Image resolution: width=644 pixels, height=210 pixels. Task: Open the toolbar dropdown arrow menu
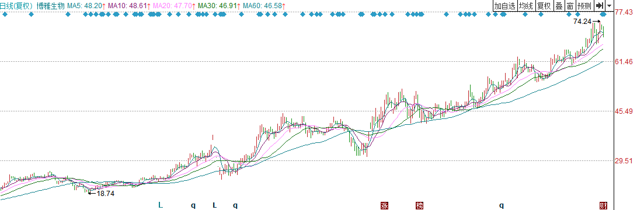[x=610, y=6]
